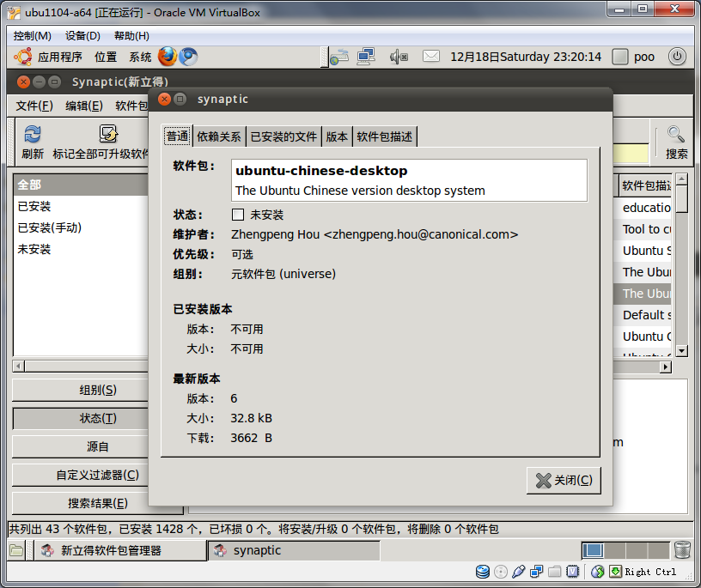The image size is (701, 588).
Task: Click the VirtualBox USB devices icon
Action: click(519, 572)
